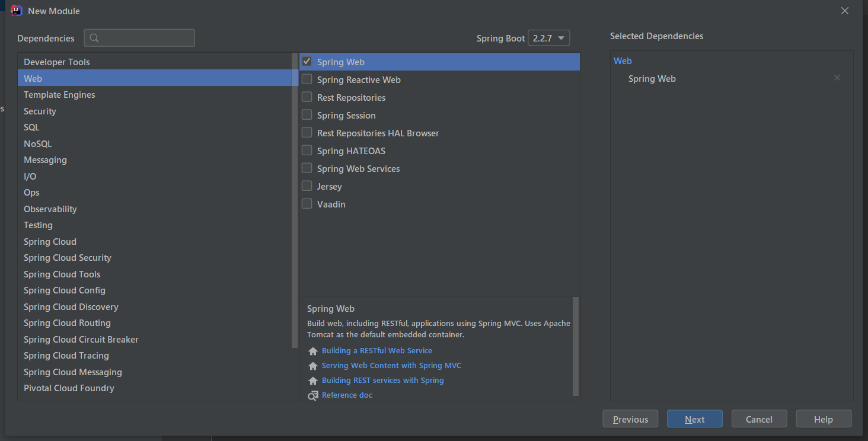The width and height of the screenshot is (868, 441).
Task: Click the Cancel button
Action: tap(759, 419)
